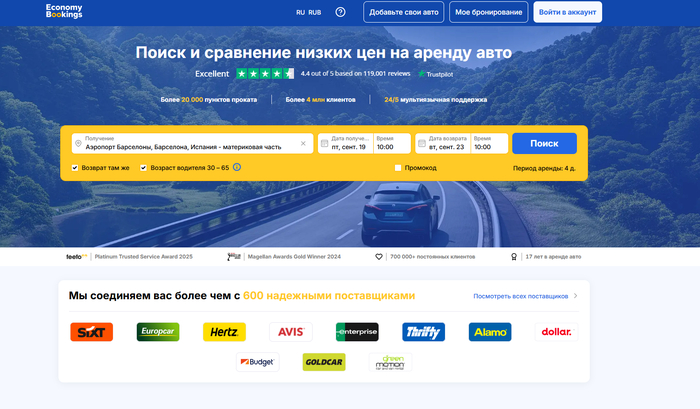Click the Economy Bookings logo
Screen dimensions: 700x409
point(64,12)
